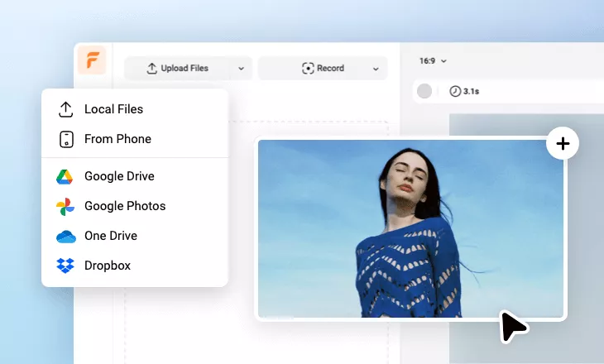This screenshot has width=604, height=364.
Task: Click the Dropbox logo icon
Action: (x=65, y=266)
